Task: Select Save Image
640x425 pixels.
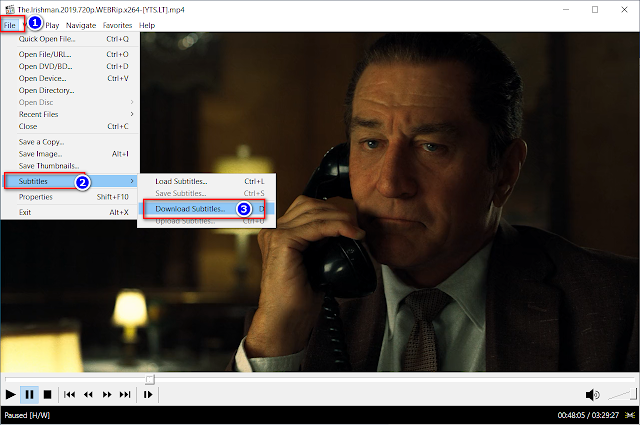Action: [71, 154]
